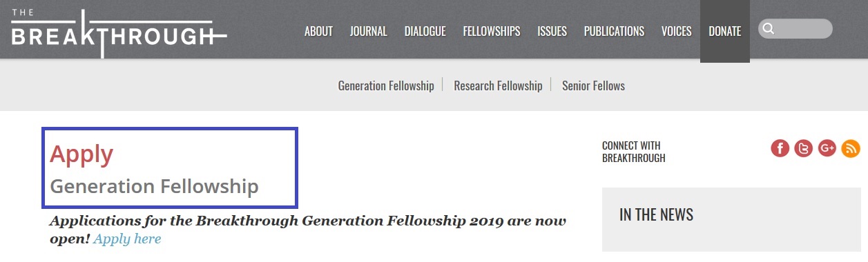868x262 pixels.
Task: Open the About menu
Action: [318, 31]
